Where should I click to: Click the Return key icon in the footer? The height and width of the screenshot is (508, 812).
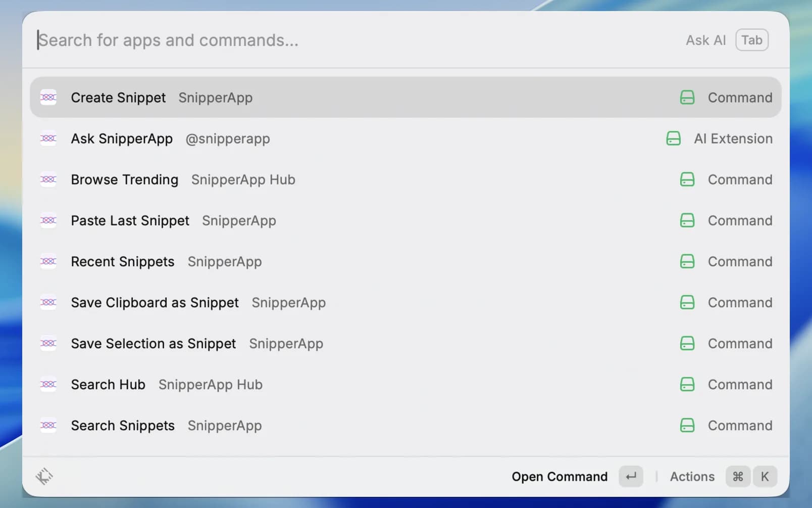(x=631, y=476)
